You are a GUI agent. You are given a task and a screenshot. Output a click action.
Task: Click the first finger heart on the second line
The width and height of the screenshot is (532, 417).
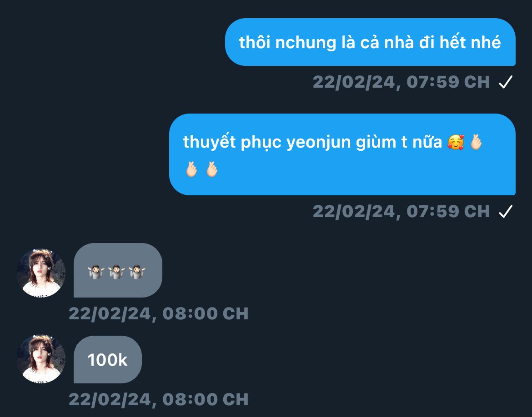tap(191, 169)
